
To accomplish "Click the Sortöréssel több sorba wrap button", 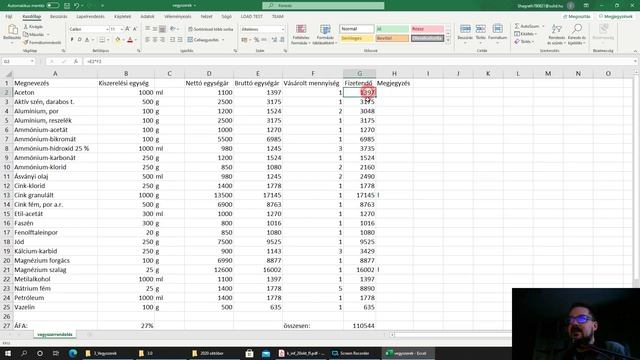I will 210,29.
